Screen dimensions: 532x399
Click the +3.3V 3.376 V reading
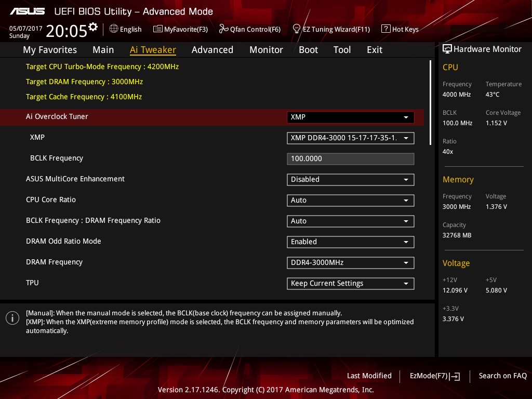click(453, 319)
